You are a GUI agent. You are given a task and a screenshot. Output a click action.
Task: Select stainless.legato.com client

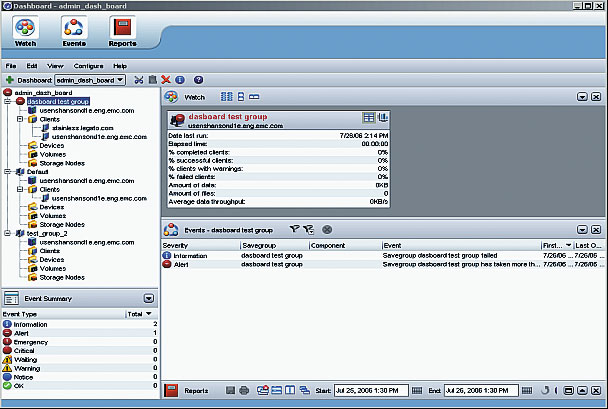click(83, 128)
